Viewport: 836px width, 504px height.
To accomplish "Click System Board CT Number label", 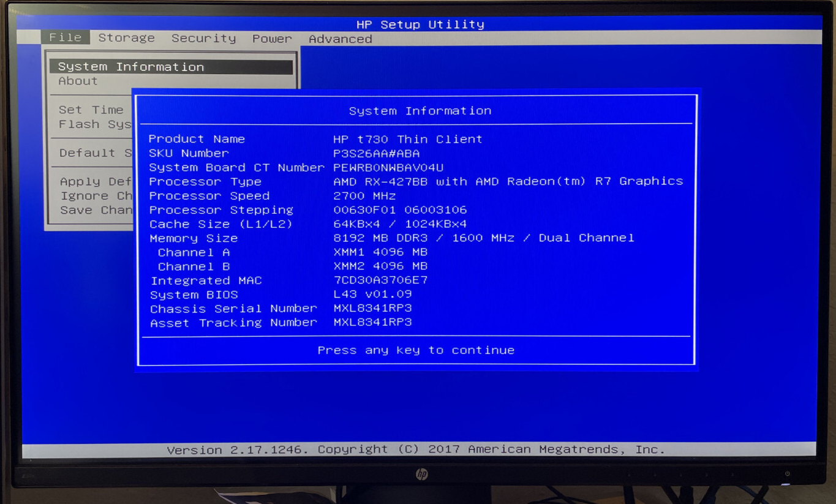I will (236, 168).
